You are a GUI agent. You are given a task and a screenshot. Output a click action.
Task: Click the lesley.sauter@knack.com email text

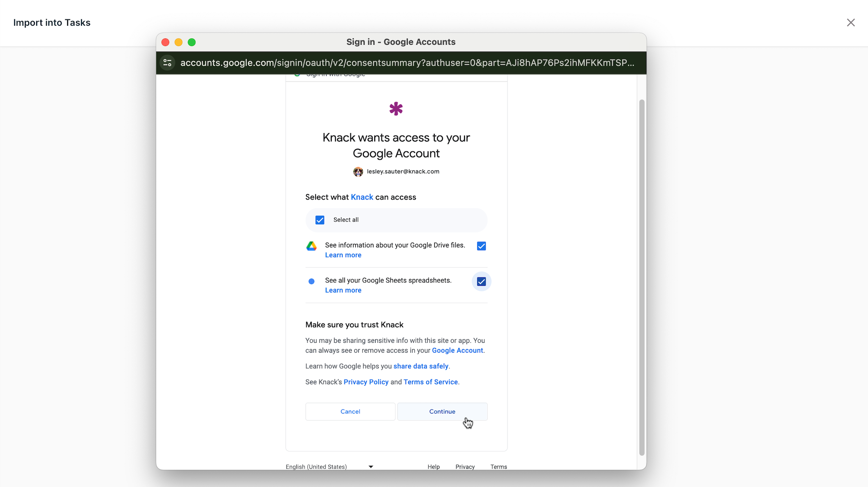[403, 171]
